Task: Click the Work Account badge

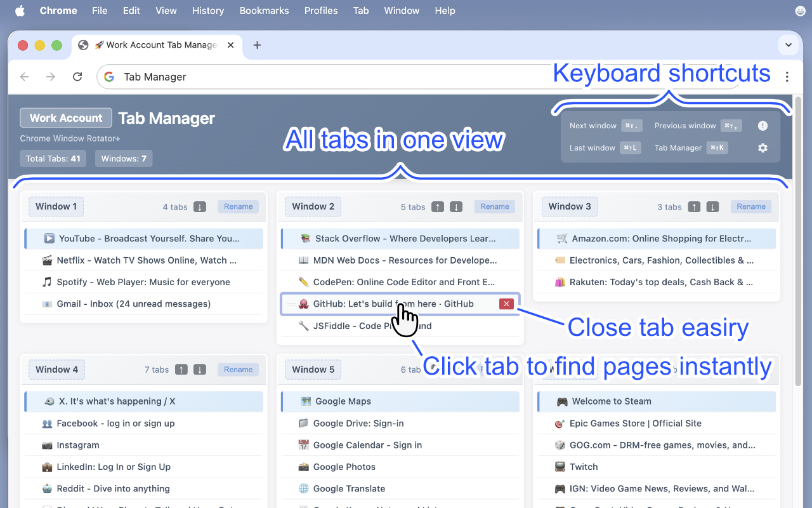Action: click(66, 118)
